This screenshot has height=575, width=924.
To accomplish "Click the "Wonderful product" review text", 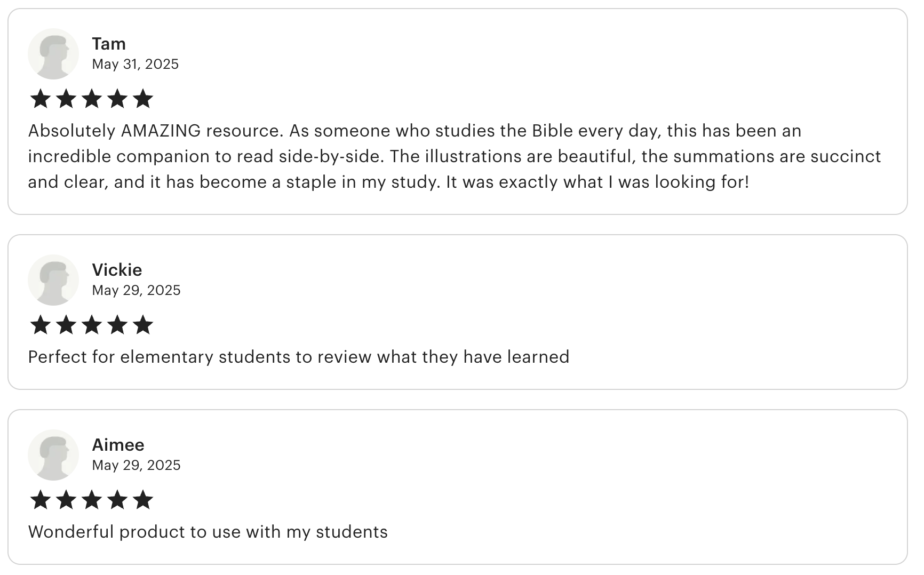I will pyautogui.click(x=208, y=532).
